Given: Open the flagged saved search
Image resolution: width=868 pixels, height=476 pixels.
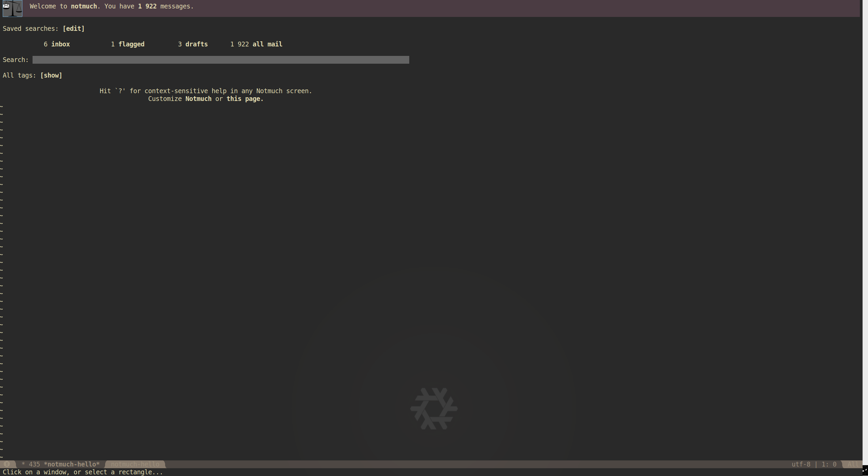Looking at the screenshot, I should (132, 44).
